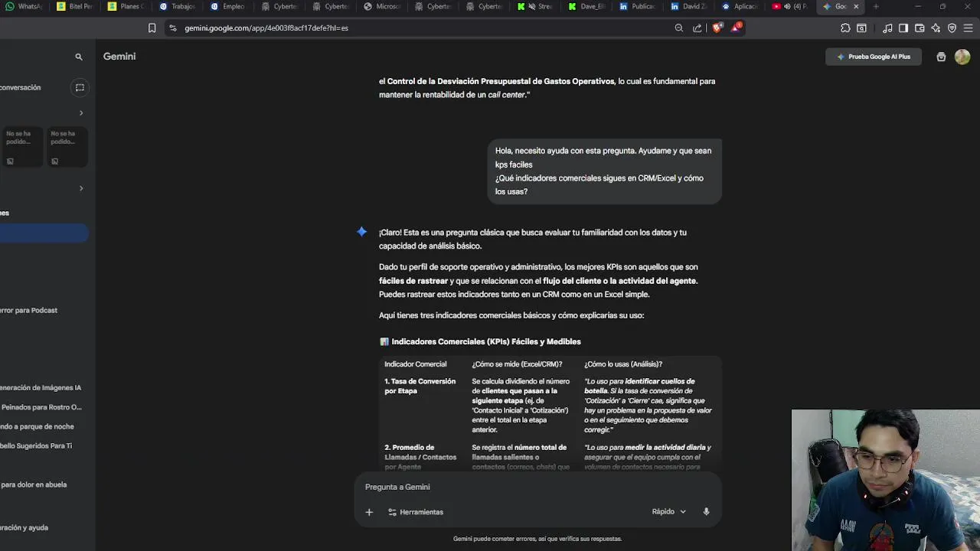
Task: Switch to the Trabajos tab
Action: (178, 6)
